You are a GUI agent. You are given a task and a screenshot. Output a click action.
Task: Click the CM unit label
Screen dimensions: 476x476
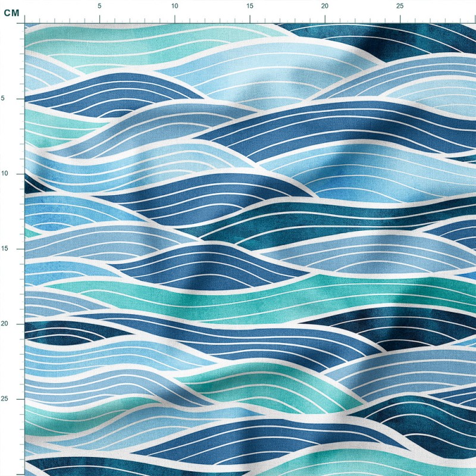pos(11,12)
